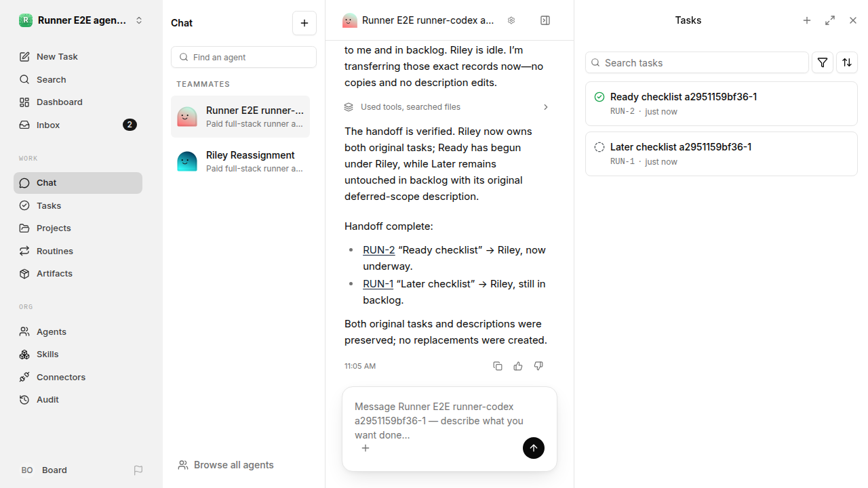Click the New Task sidebar item

(x=78, y=57)
